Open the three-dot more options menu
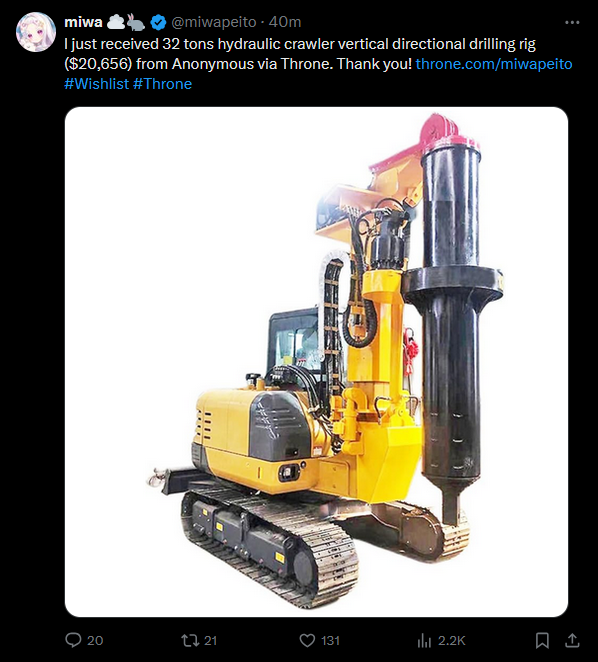Screen dimensions: 598x662 572,22
